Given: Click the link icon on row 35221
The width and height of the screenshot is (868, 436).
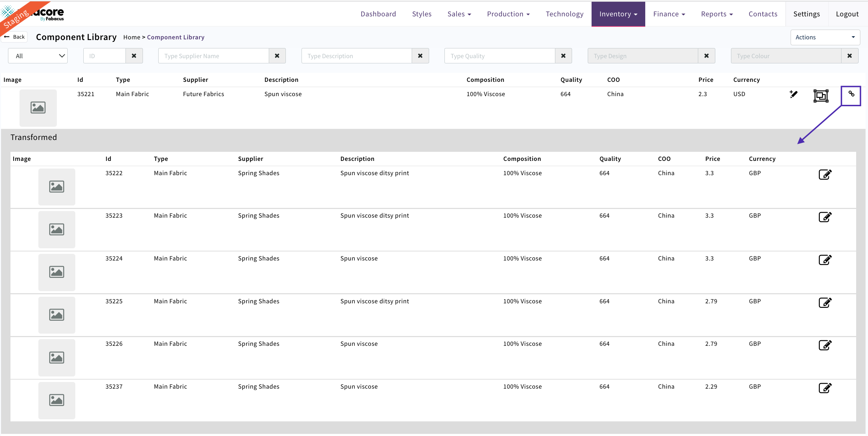Looking at the screenshot, I should click(851, 94).
